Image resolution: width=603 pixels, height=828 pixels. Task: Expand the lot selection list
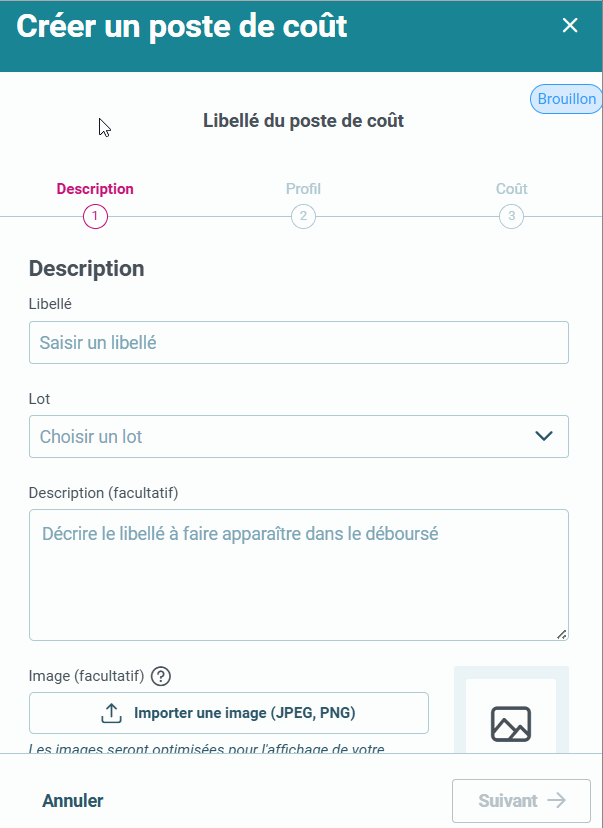[298, 436]
